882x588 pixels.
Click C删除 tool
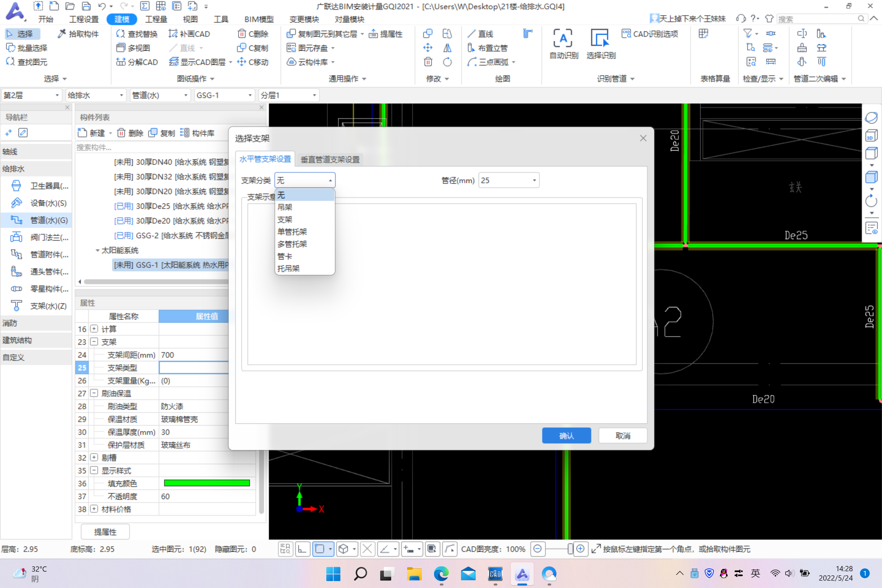[253, 34]
